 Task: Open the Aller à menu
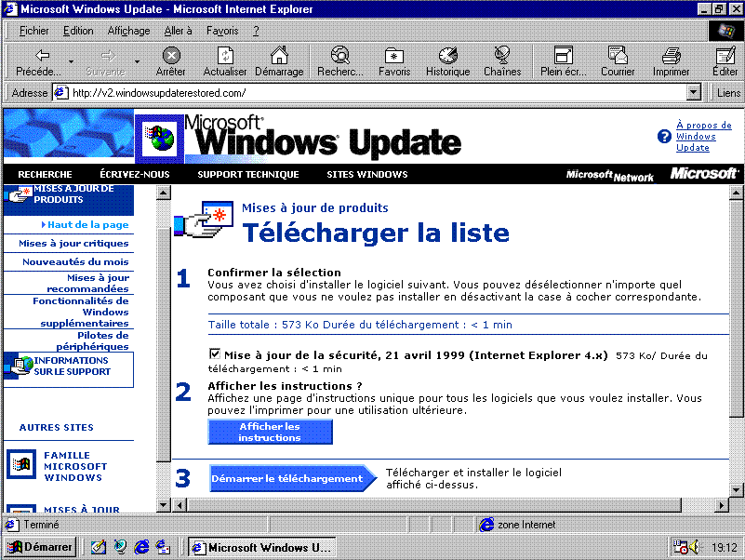point(179,31)
